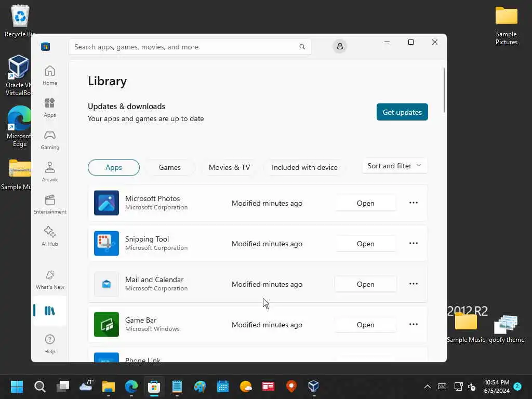Select the Library icon in sidebar
Image resolution: width=532 pixels, height=399 pixels.
click(50, 311)
